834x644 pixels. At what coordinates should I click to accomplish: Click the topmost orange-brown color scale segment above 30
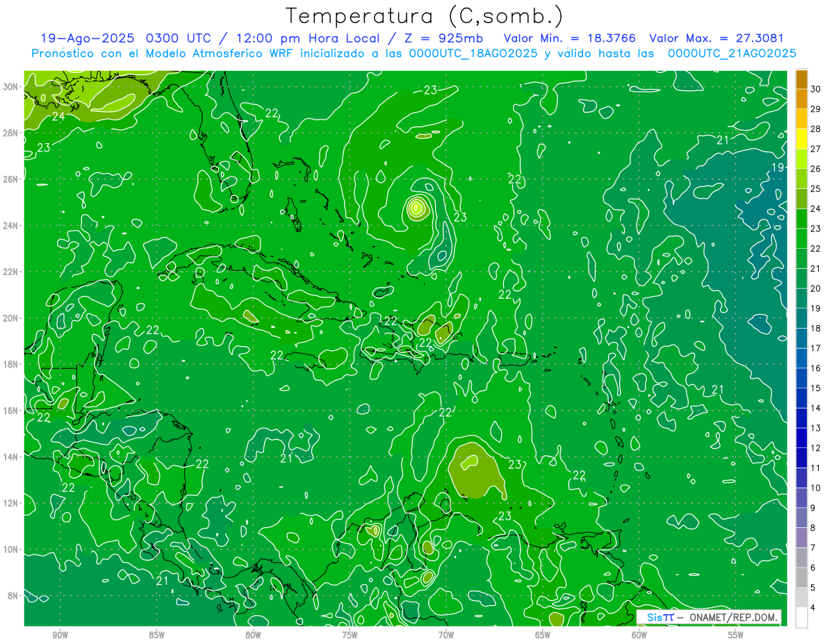(801, 79)
